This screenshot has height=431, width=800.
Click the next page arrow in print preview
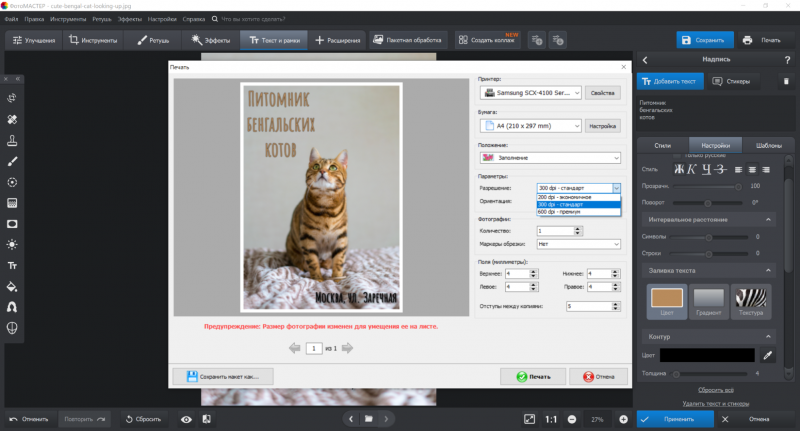(347, 348)
